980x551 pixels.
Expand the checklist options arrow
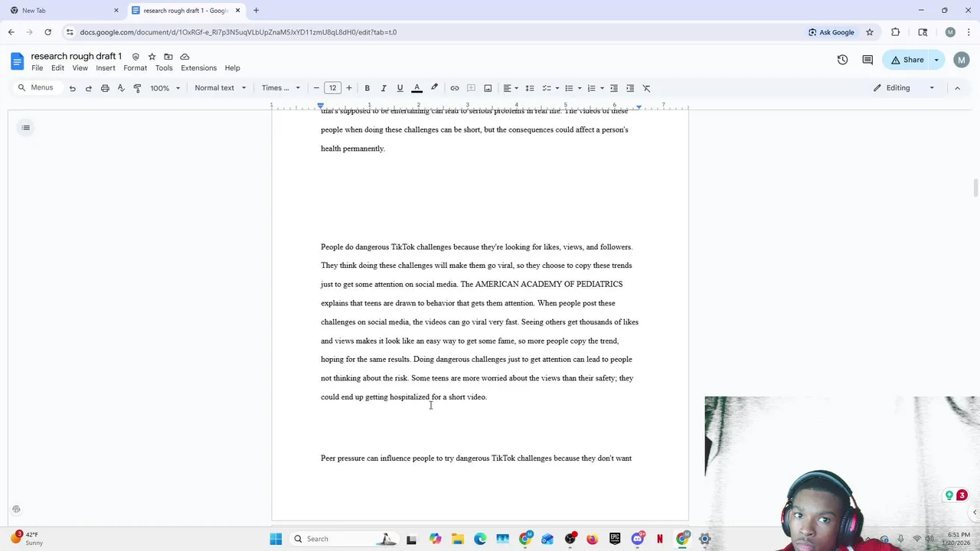pos(557,88)
